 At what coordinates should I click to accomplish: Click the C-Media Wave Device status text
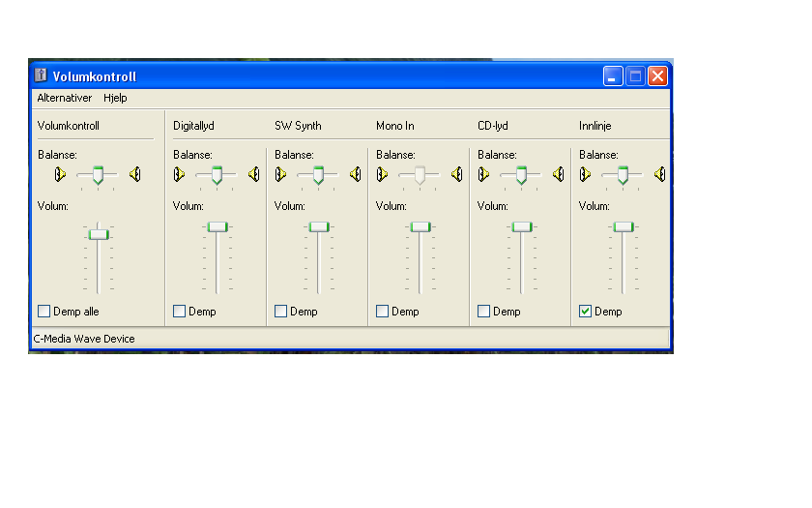coord(84,339)
